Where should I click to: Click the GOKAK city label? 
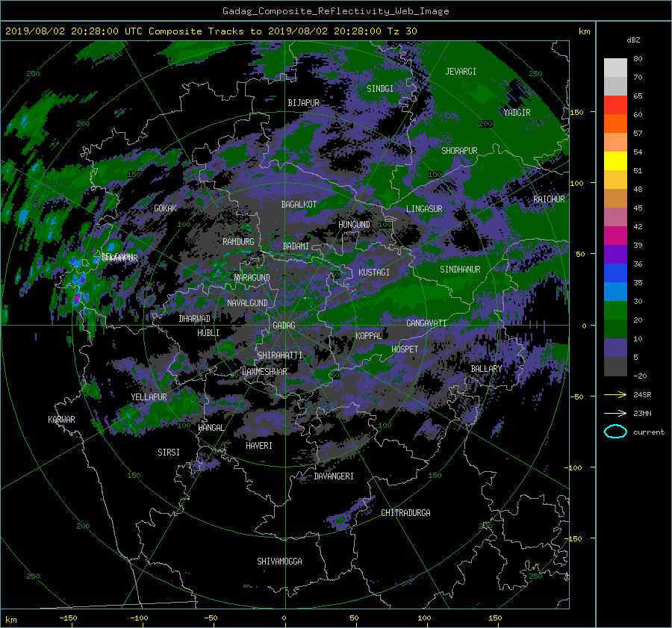tap(166, 208)
